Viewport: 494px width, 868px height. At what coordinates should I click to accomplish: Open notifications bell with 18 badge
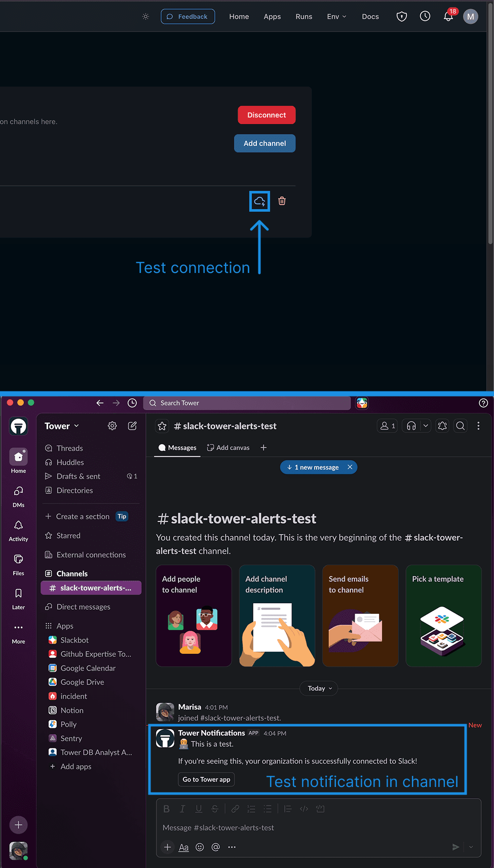point(448,16)
